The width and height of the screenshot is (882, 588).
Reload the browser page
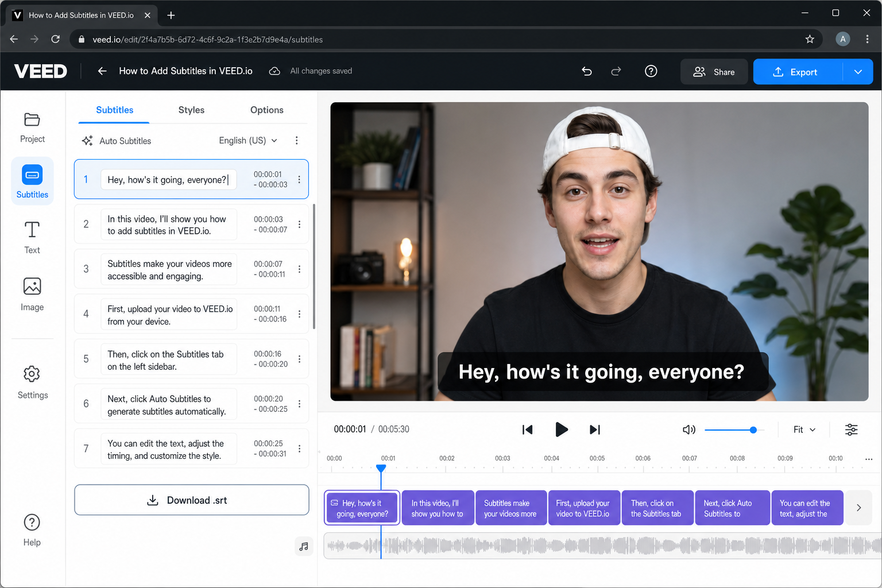tap(55, 39)
